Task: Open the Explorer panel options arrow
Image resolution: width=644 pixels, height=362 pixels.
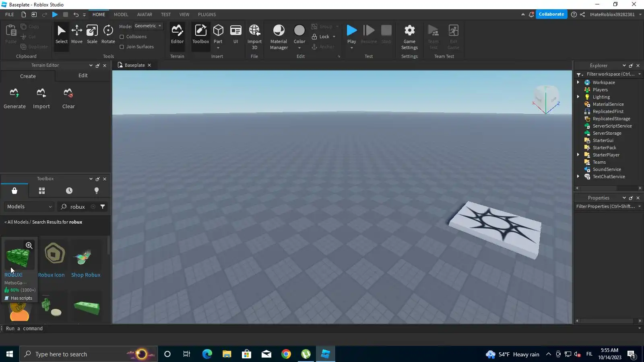Action: 624,66
